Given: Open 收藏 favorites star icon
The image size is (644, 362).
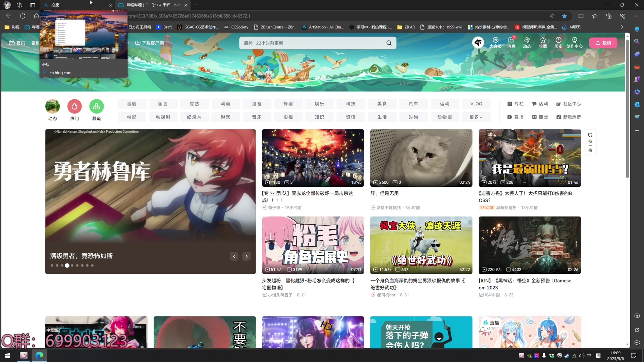Looking at the screenshot, I should [x=543, y=43].
